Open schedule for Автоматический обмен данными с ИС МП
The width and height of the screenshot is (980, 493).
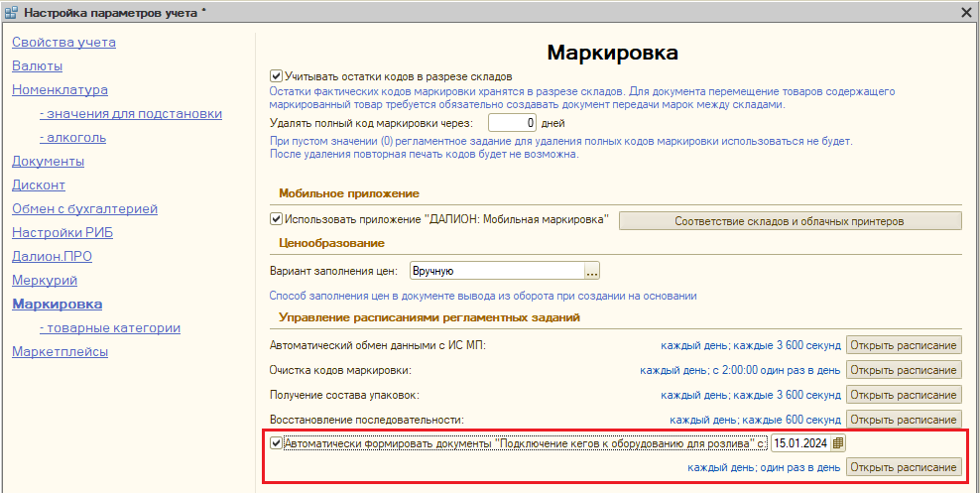coord(903,345)
